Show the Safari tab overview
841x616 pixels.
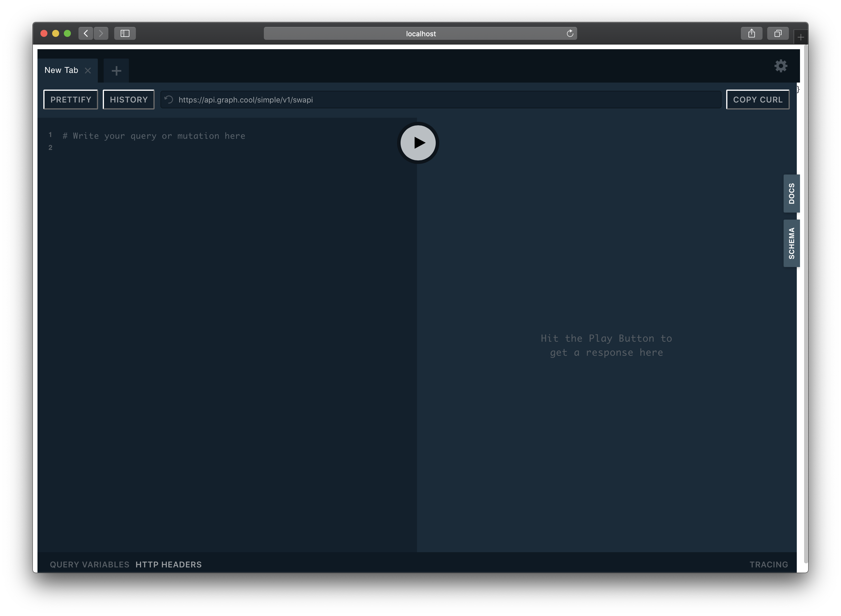(777, 34)
